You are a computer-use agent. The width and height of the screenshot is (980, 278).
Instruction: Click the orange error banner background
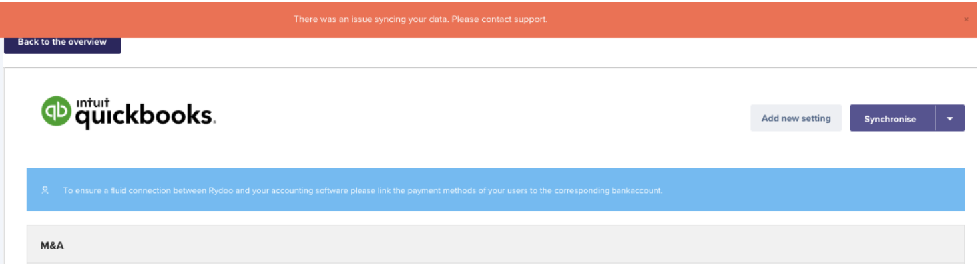(732, 19)
